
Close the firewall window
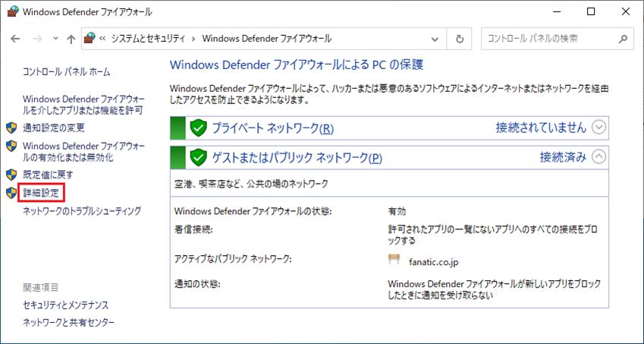tap(626, 12)
